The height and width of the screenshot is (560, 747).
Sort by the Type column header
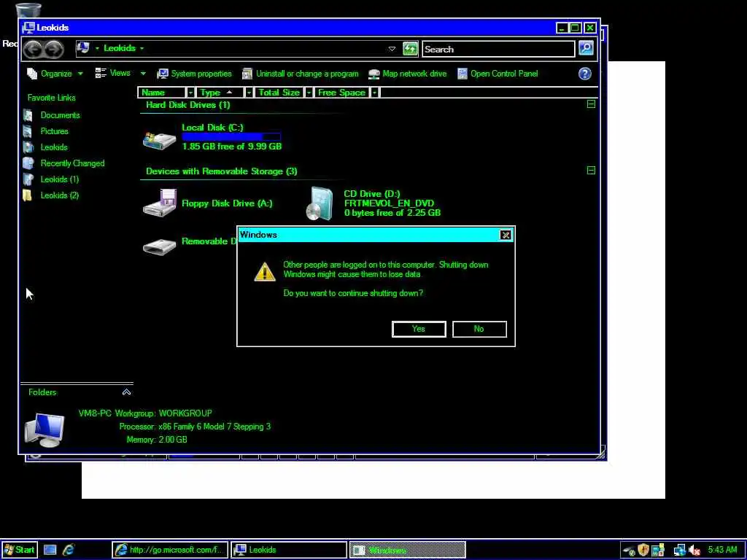(x=220, y=93)
